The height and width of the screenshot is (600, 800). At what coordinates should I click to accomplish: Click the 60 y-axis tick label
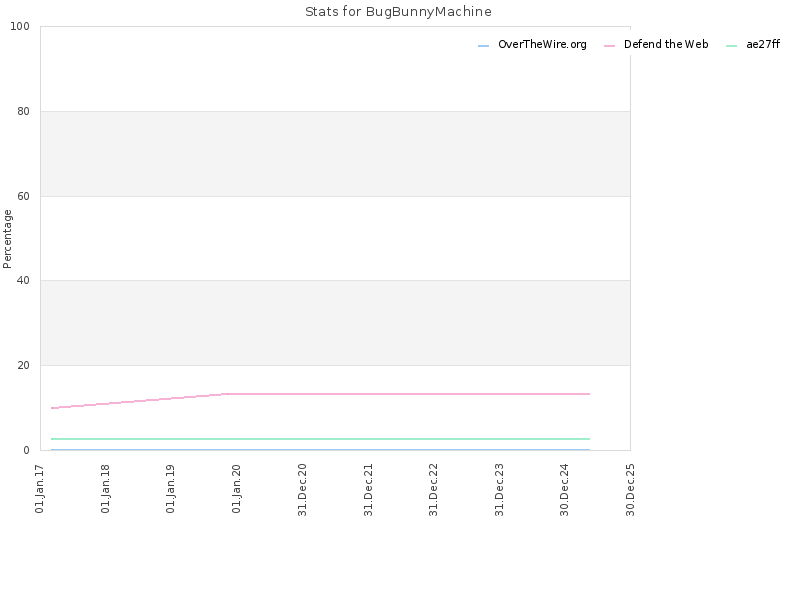coord(23,196)
